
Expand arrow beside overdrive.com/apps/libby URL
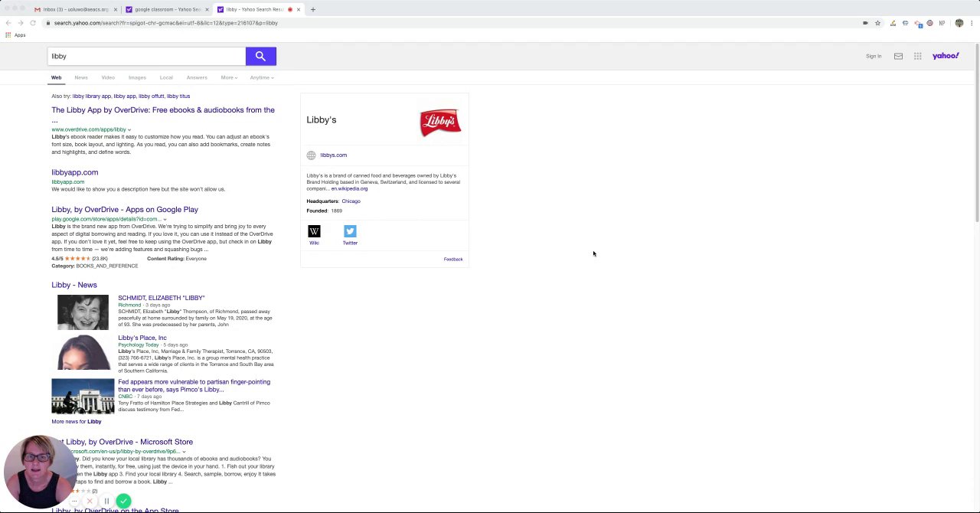tap(129, 130)
